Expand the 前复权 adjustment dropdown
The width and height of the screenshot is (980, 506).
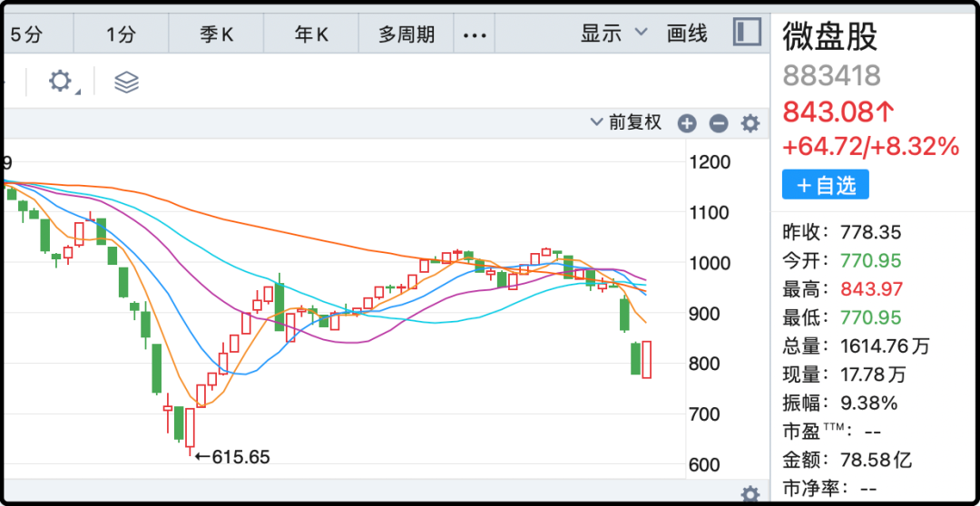pos(627,122)
